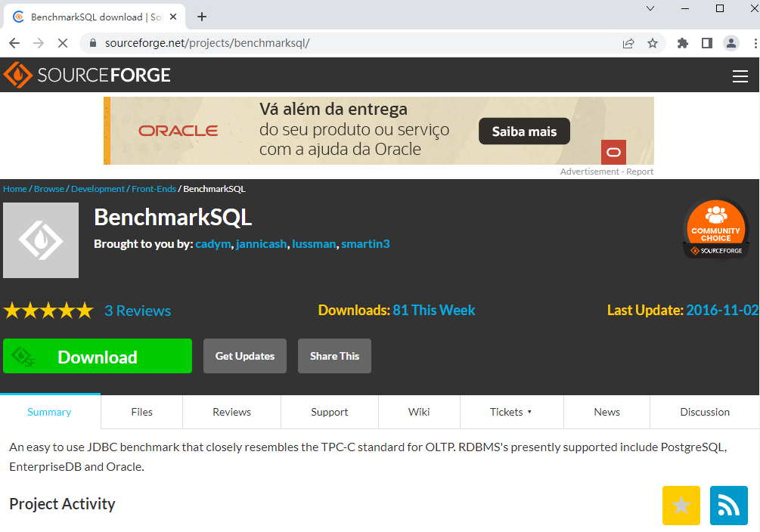The width and height of the screenshot is (760, 532).
Task: Navigate back with the browser back arrow
Action: [14, 43]
